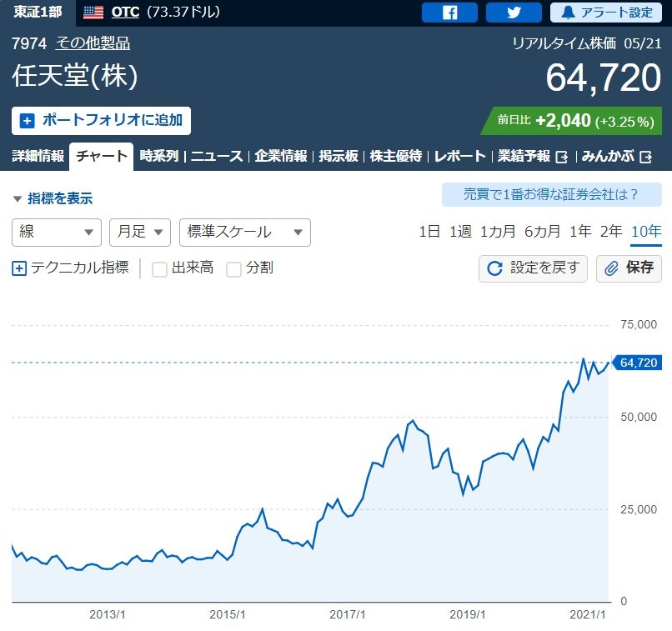Click the 64,720 current price marker
The height and width of the screenshot is (631, 672).
pos(638,363)
